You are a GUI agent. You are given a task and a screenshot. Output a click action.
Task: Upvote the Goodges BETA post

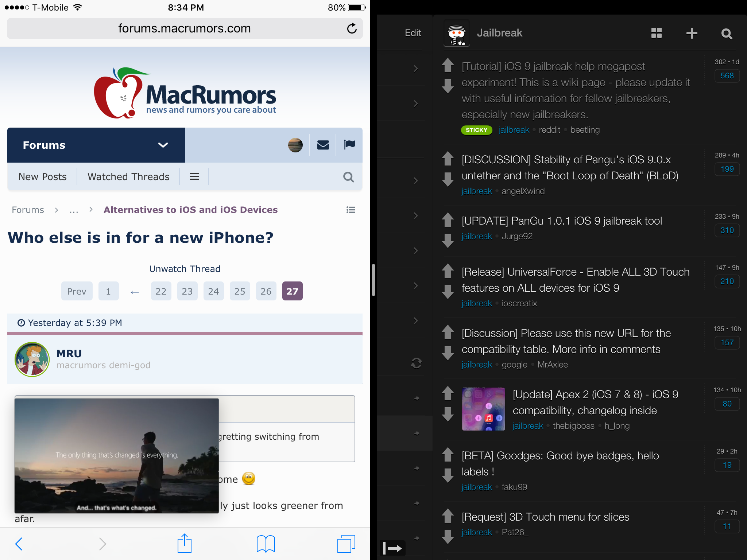(x=448, y=454)
